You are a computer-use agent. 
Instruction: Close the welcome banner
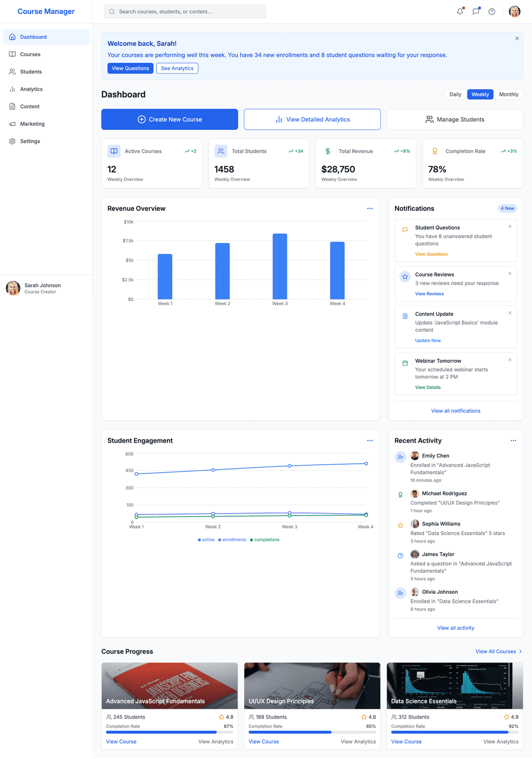(517, 38)
